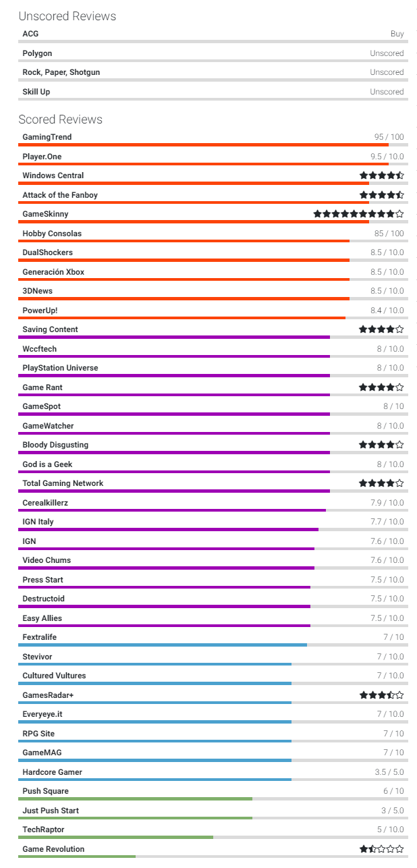The width and height of the screenshot is (417, 868).
Task: Click the Windows Central star rating
Action: click(x=381, y=175)
